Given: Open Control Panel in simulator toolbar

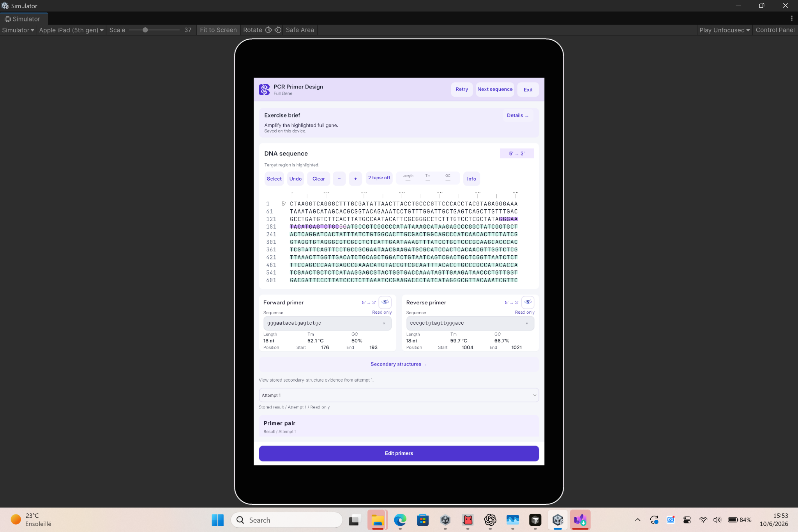Looking at the screenshot, I should [775, 30].
